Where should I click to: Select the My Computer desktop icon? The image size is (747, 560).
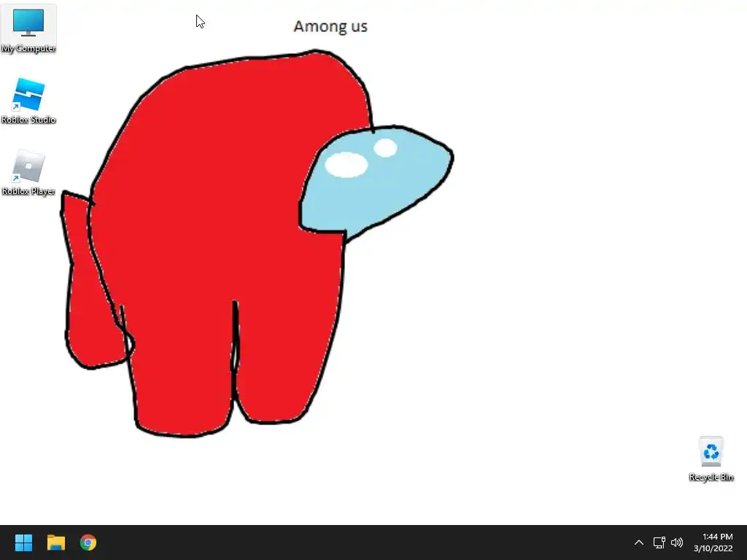pos(28,29)
